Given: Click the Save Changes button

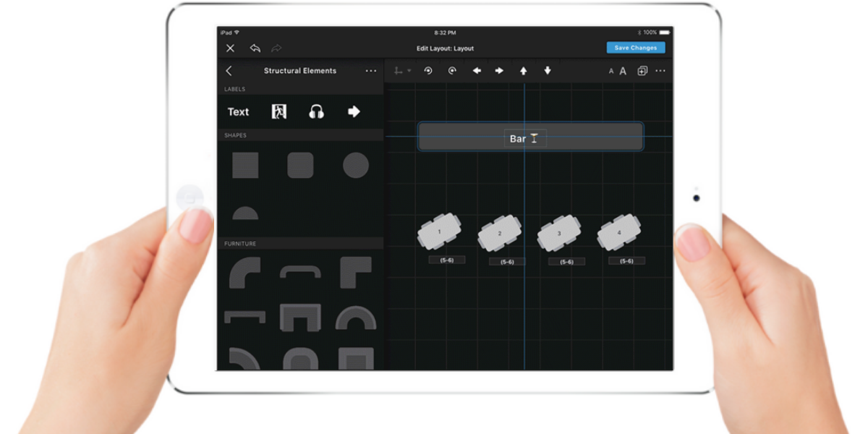Looking at the screenshot, I should click(634, 47).
